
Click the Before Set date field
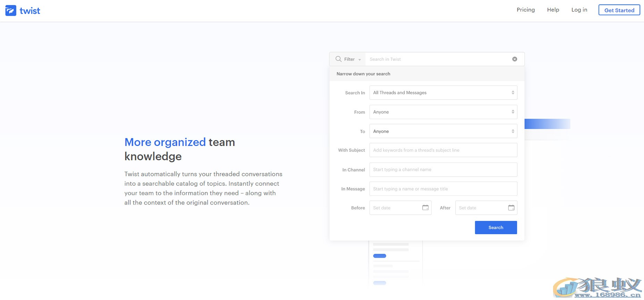(400, 208)
